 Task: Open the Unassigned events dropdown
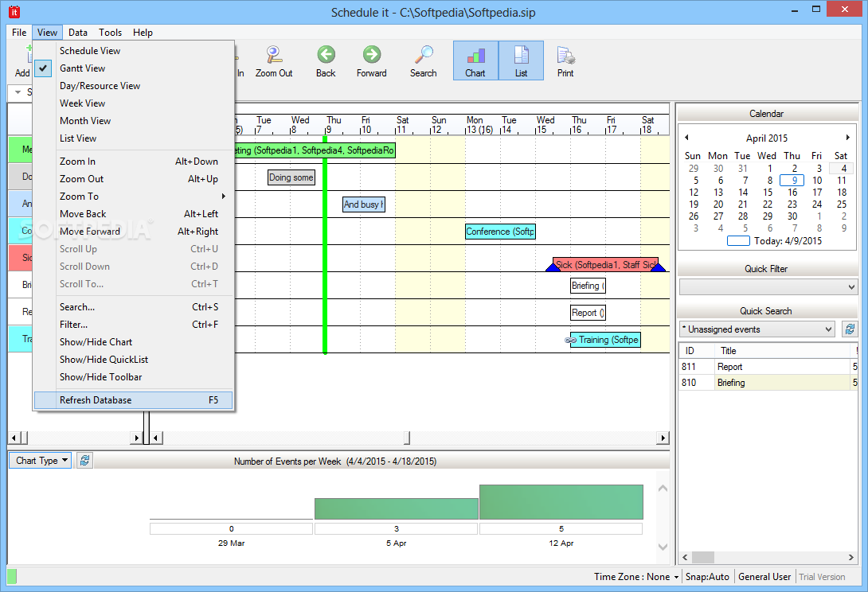tap(757, 329)
